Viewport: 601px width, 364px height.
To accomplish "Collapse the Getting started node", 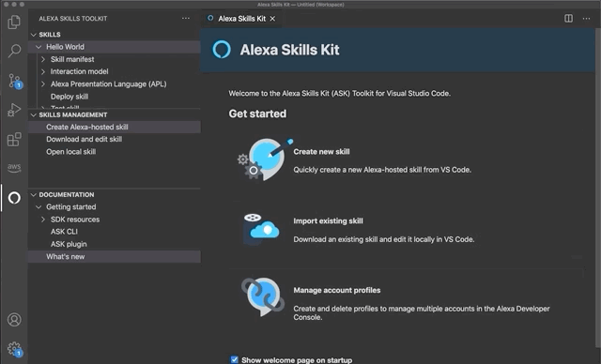I will [x=39, y=207].
